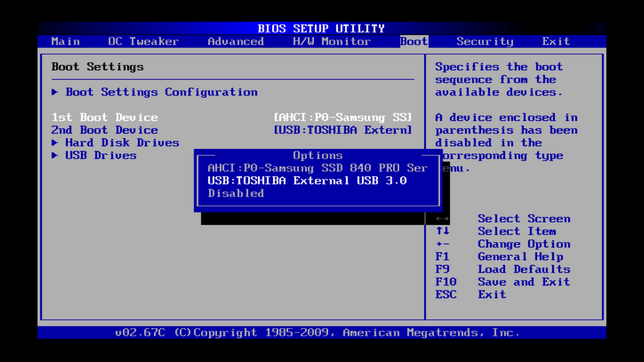
Task: Open the OC Tweaker tab
Action: point(143,41)
